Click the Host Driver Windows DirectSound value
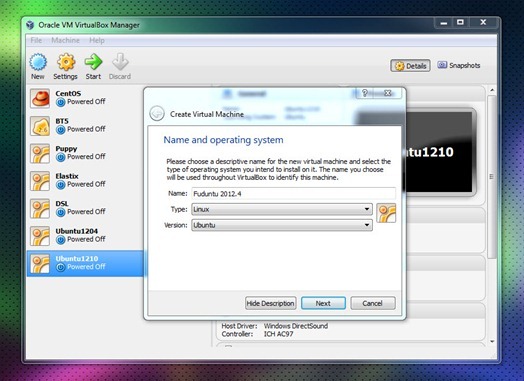The height and width of the screenshot is (381, 524). pyautogui.click(x=296, y=326)
